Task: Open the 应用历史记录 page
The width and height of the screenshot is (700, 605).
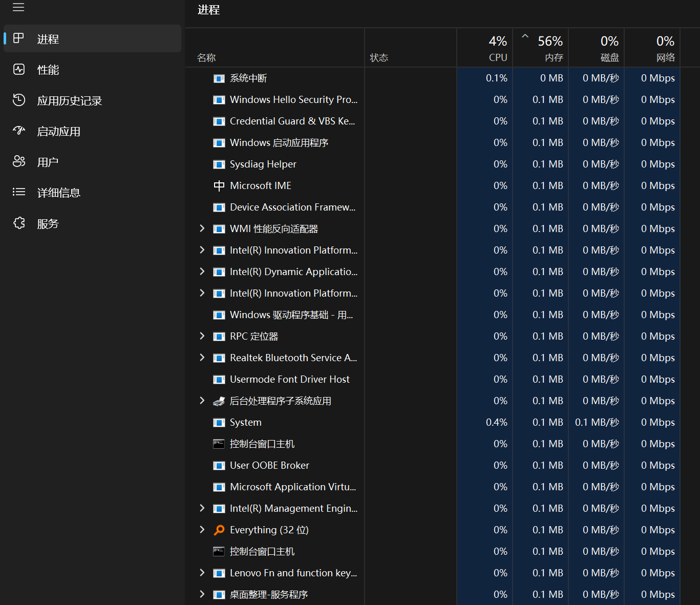Action: point(92,100)
